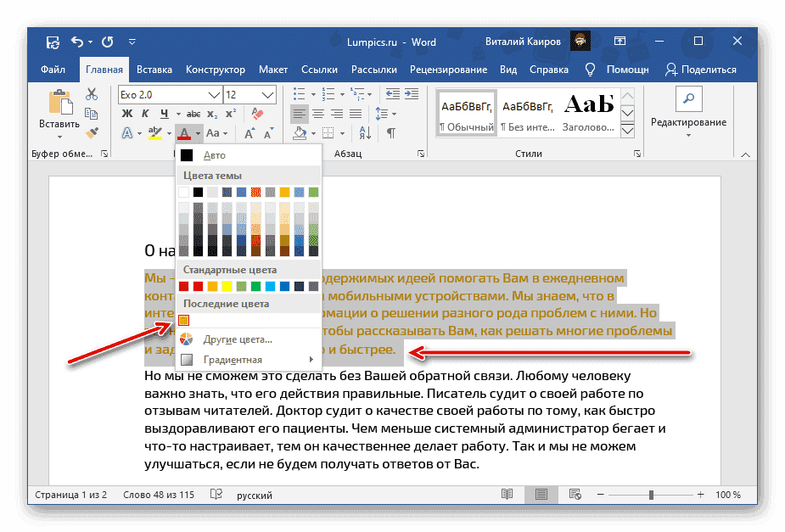This screenshot has height=532, width=785.
Task: Open the text highlight color dropdown arrow
Action: click(169, 133)
